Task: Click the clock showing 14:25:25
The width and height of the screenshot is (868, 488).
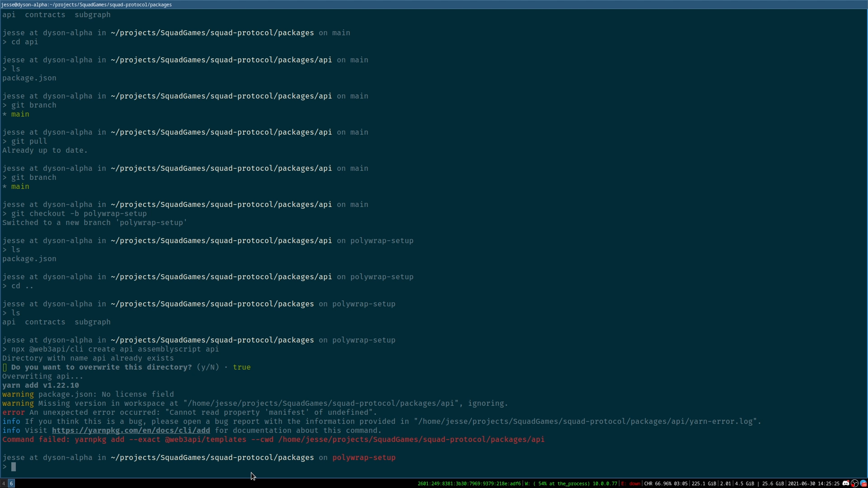Action: coord(828,483)
